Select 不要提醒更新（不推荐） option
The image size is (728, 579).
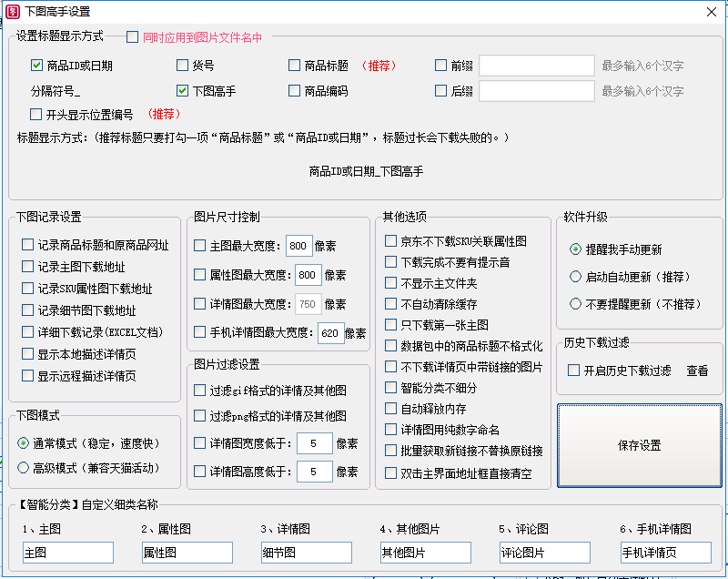click(575, 304)
